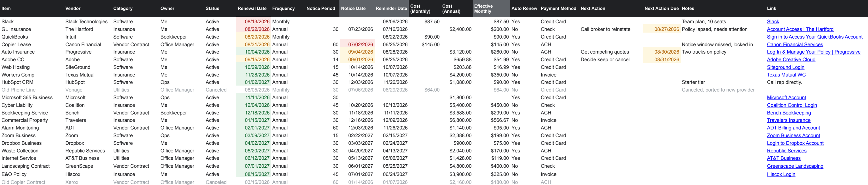Image resolution: width=868 pixels, height=185 pixels.
Task: Click 'Canceled, ported to new provider' note
Action: tap(718, 90)
